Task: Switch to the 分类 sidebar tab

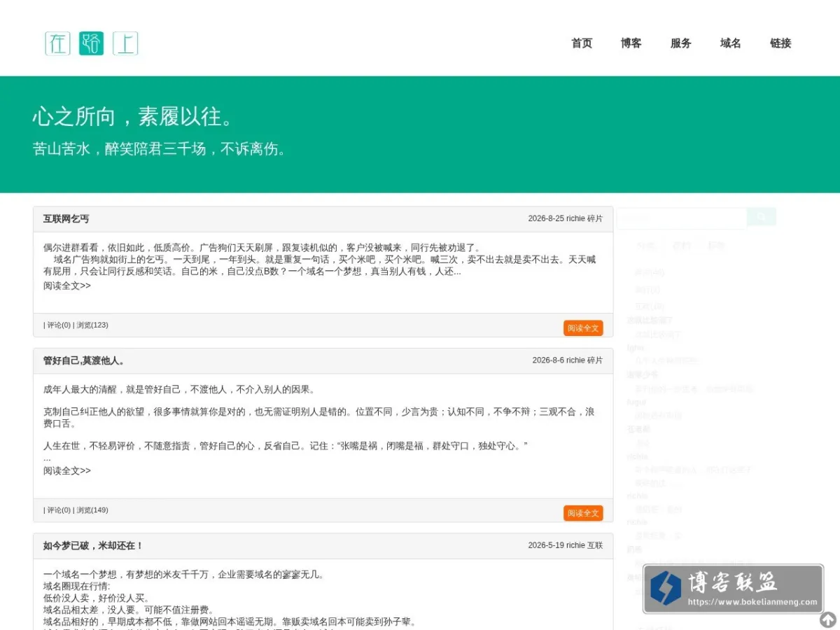Action: 645,246
